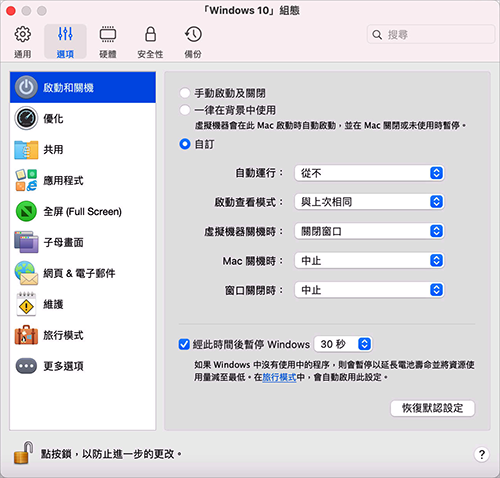Viewport: 500px width, 478px height.
Task: Select 共用 label in the sidebar
Action: (53, 149)
